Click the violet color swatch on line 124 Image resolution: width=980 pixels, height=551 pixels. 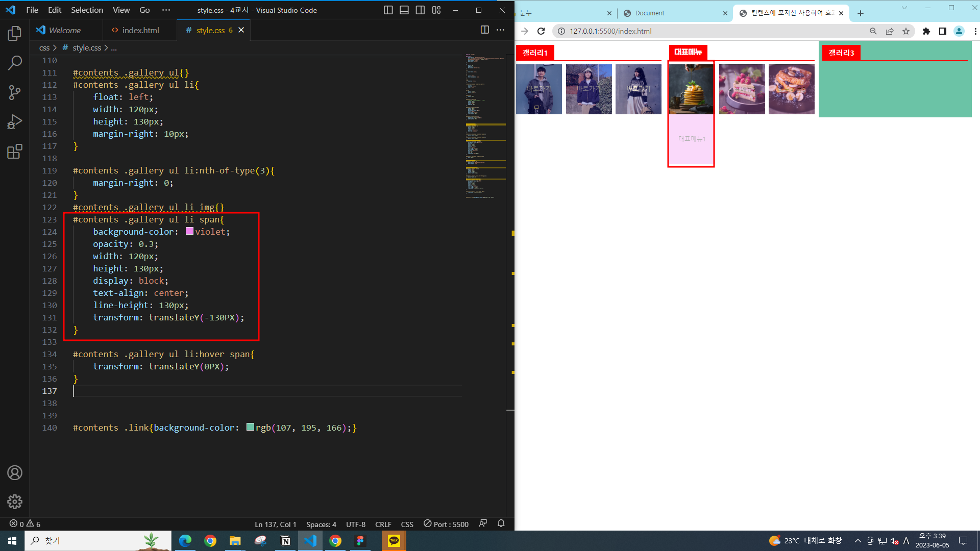(x=189, y=232)
